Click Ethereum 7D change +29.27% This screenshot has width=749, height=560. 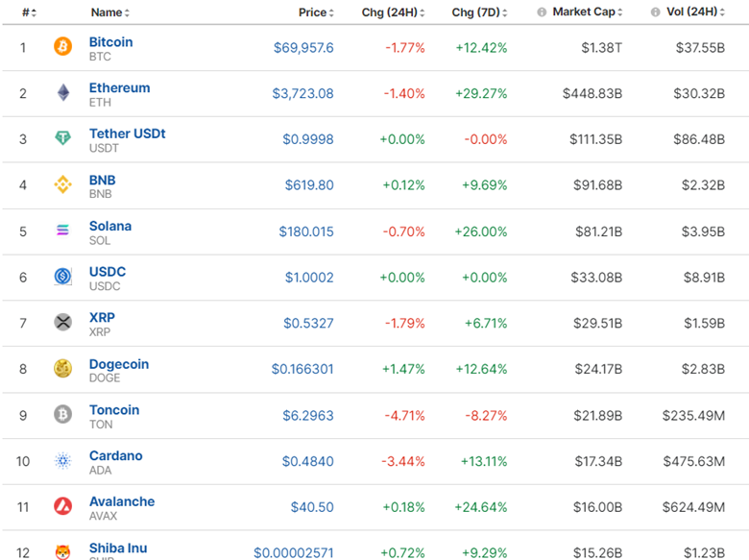[481, 93]
